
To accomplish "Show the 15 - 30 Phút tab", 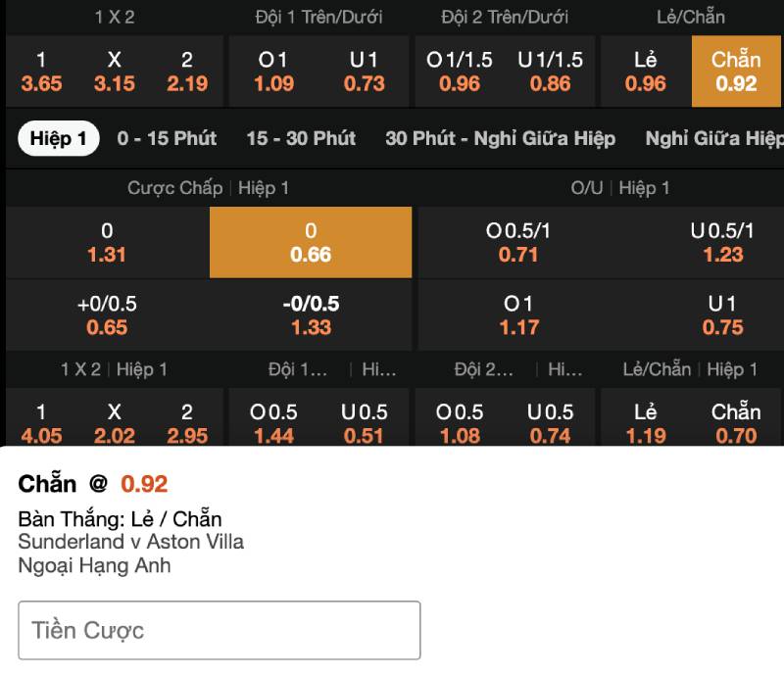I will click(301, 139).
